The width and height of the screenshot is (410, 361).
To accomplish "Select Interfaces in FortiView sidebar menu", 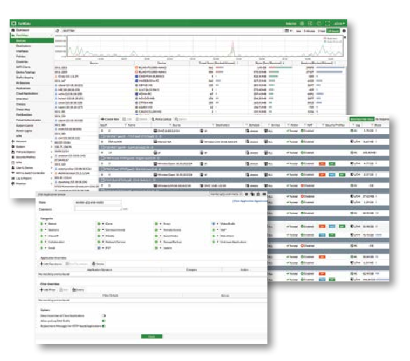I will (22, 51).
